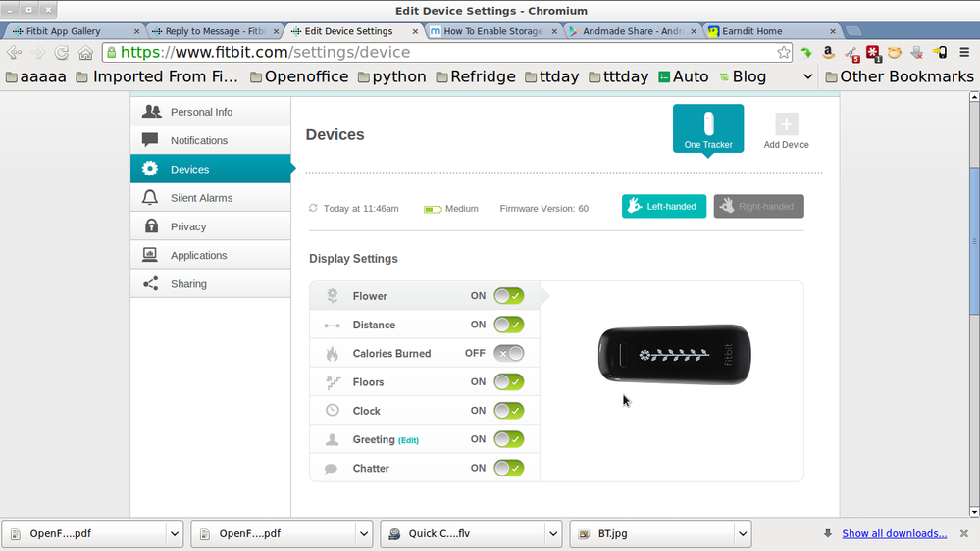Select the Right-handed option

(x=758, y=206)
